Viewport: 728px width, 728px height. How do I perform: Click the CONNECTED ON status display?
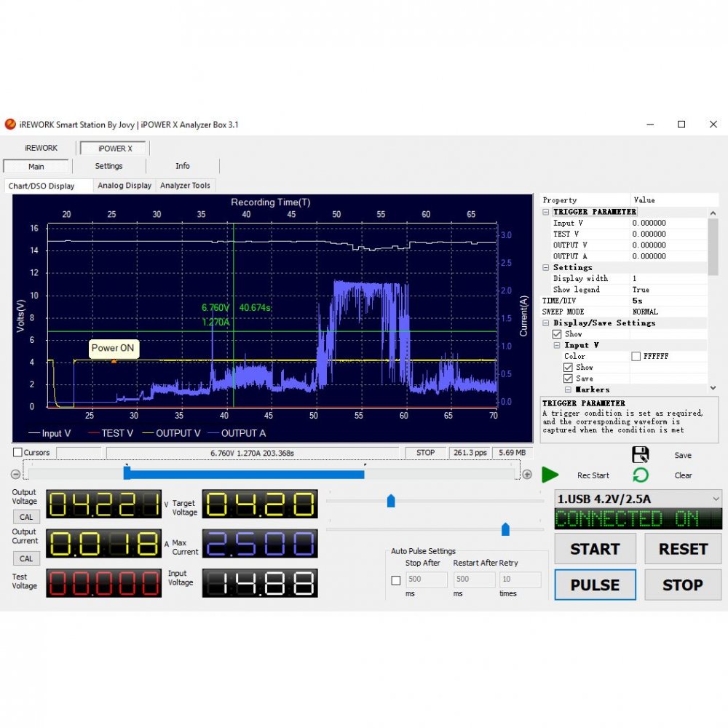[638, 519]
